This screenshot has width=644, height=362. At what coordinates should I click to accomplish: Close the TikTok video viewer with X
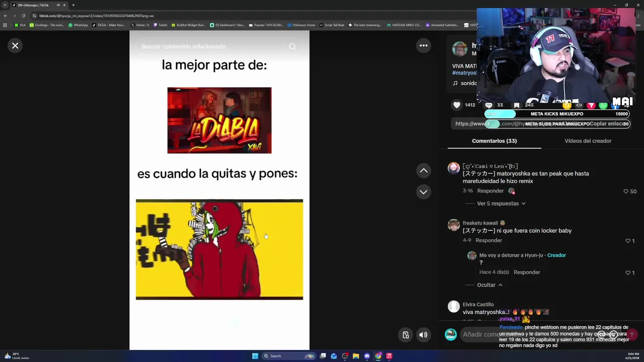15,46
